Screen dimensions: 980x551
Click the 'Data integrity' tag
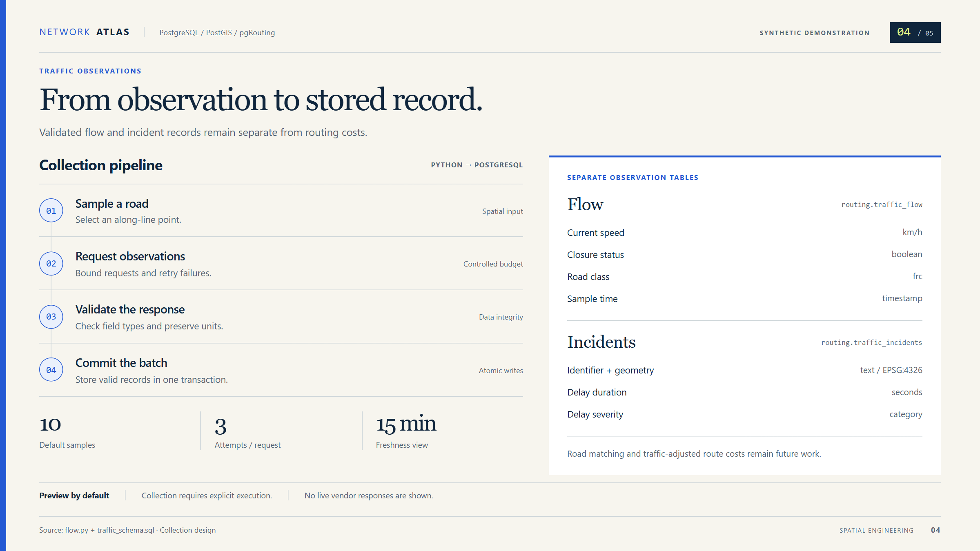click(x=501, y=317)
